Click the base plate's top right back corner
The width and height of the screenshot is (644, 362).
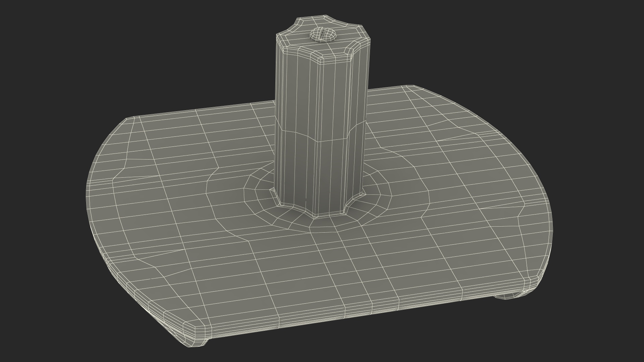click(411, 87)
